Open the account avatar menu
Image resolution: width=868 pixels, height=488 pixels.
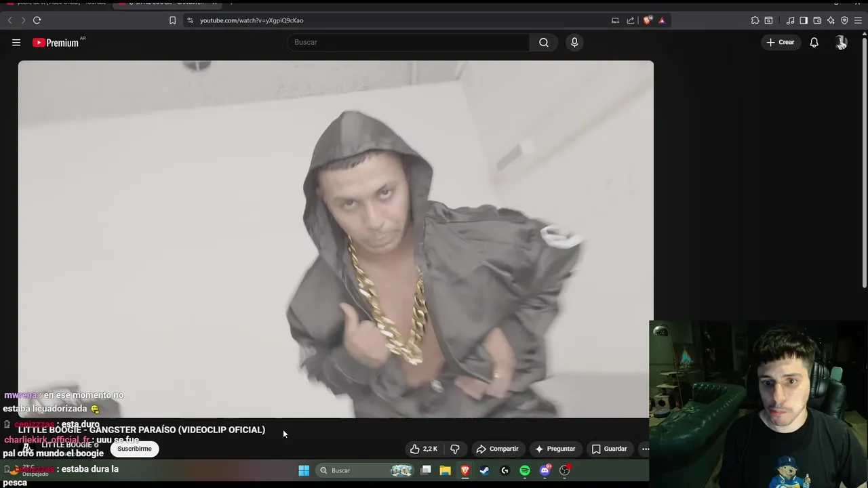pyautogui.click(x=841, y=42)
